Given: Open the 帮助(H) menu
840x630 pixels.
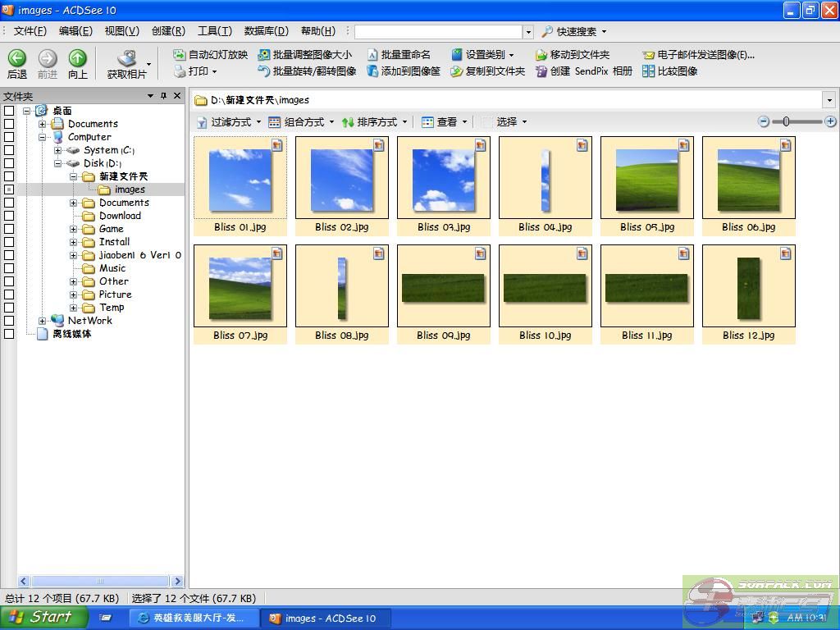Looking at the screenshot, I should [318, 32].
